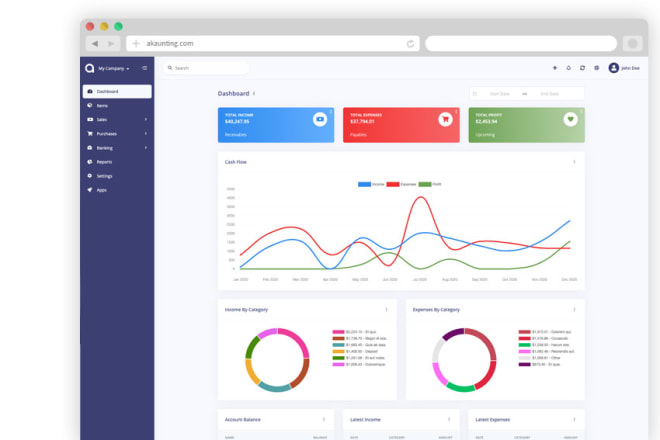This screenshot has width=660, height=440.
Task: Click the Search input field
Action: click(206, 68)
